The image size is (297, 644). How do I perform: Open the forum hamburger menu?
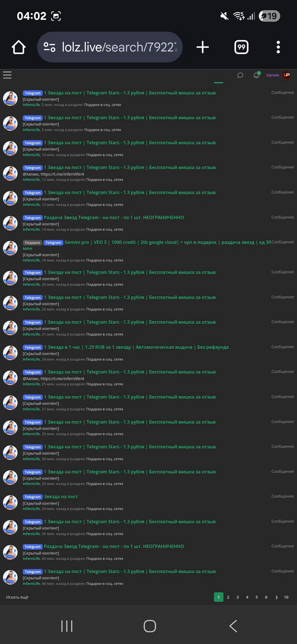7,75
